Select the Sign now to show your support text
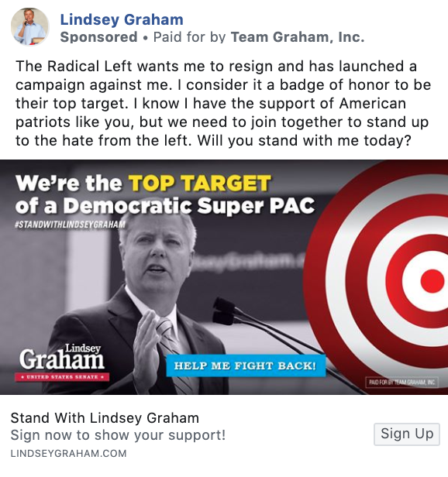The image size is (448, 477). [118, 435]
